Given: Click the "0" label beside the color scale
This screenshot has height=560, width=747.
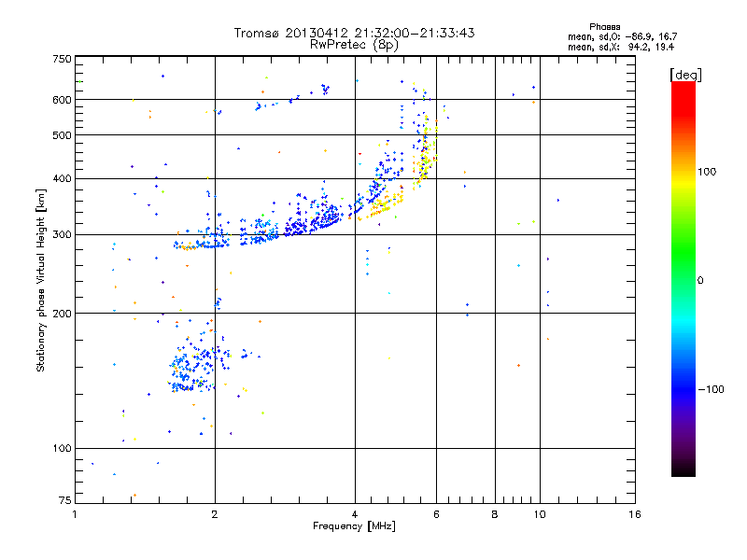Looking at the screenshot, I should pos(699,280).
